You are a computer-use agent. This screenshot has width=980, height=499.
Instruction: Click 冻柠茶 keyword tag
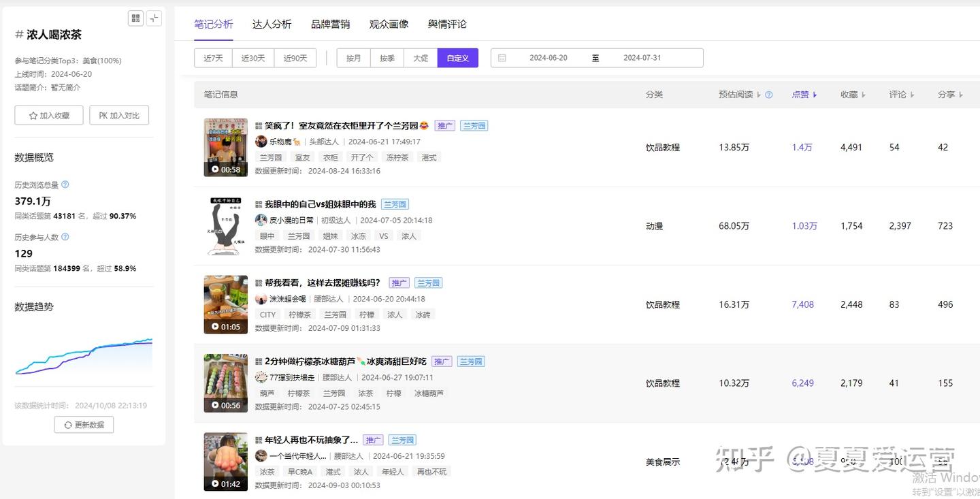pyautogui.click(x=397, y=157)
